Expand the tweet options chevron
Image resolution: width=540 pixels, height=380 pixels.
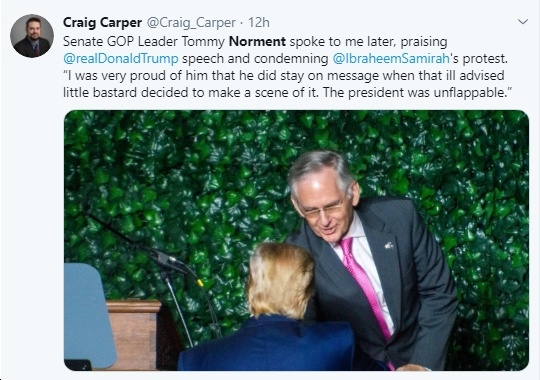click(x=523, y=22)
